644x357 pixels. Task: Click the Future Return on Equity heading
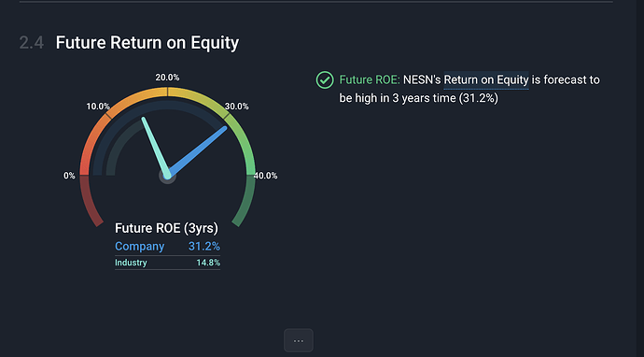pyautogui.click(x=147, y=43)
